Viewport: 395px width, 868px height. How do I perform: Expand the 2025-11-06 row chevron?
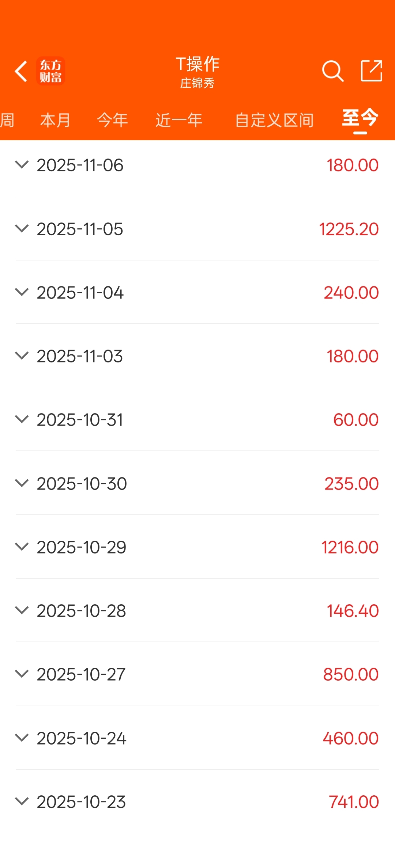click(x=22, y=165)
